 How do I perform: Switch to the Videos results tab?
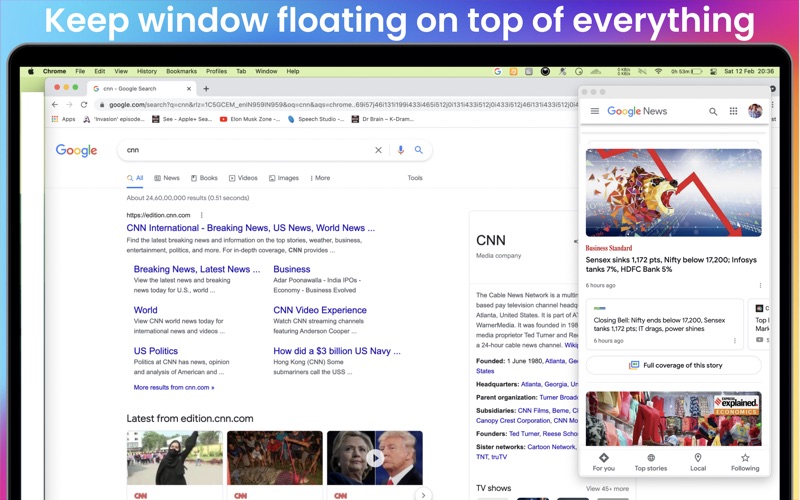click(243, 178)
